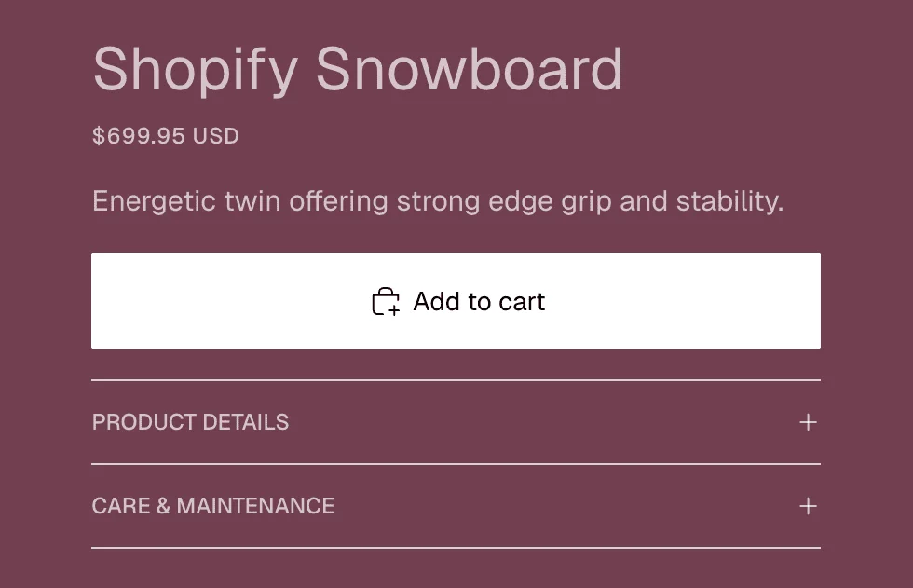Image resolution: width=913 pixels, height=588 pixels.
Task: Click the plus icon beside Care & Maintenance
Action: click(x=808, y=506)
